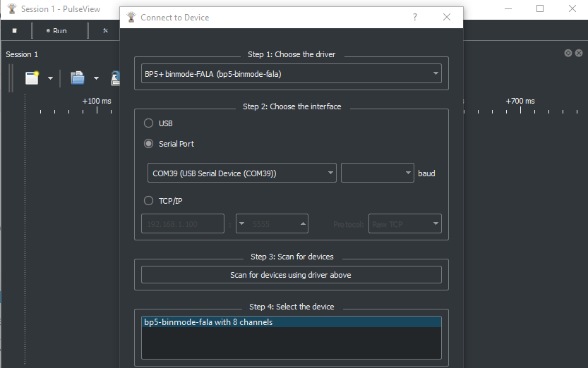Click the Session 1 dock float icon

[x=568, y=53]
